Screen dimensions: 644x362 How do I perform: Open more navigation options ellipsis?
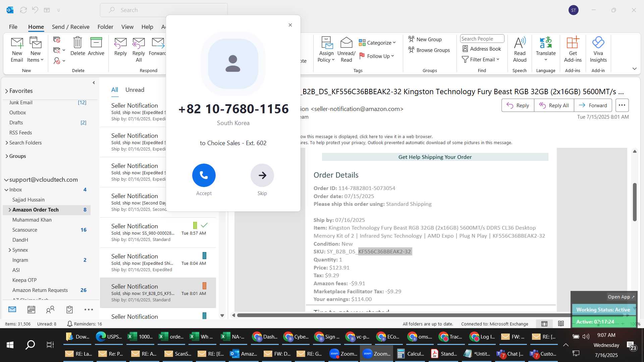pos(89,309)
